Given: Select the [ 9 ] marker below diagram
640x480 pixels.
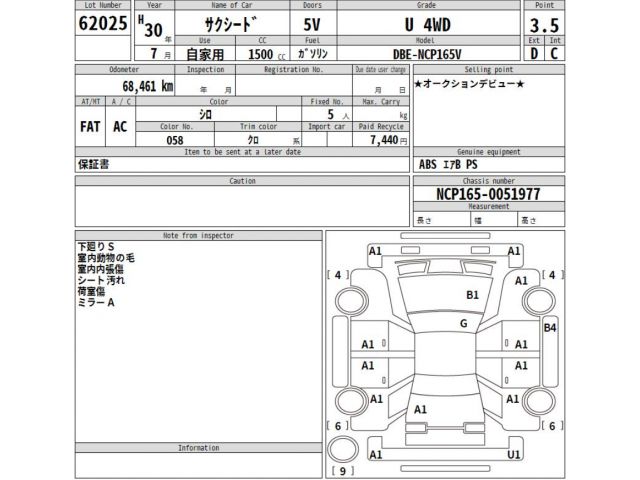Looking at the screenshot, I should (341, 470).
